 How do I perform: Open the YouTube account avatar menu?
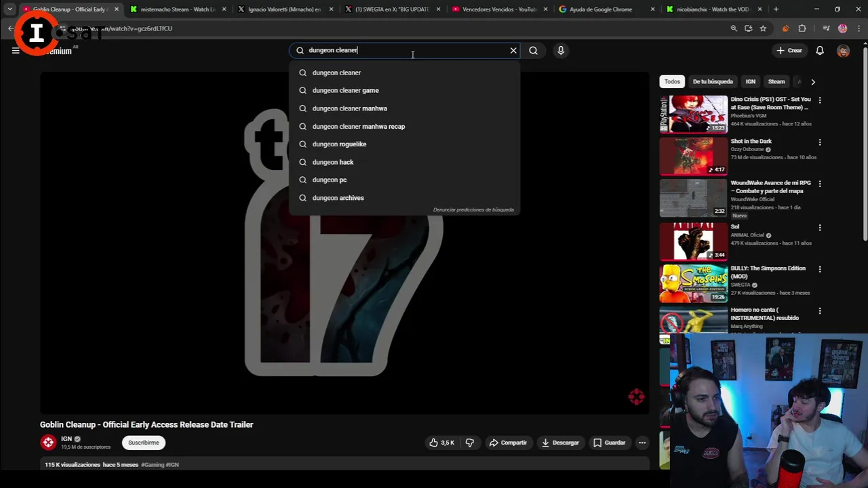(x=843, y=50)
